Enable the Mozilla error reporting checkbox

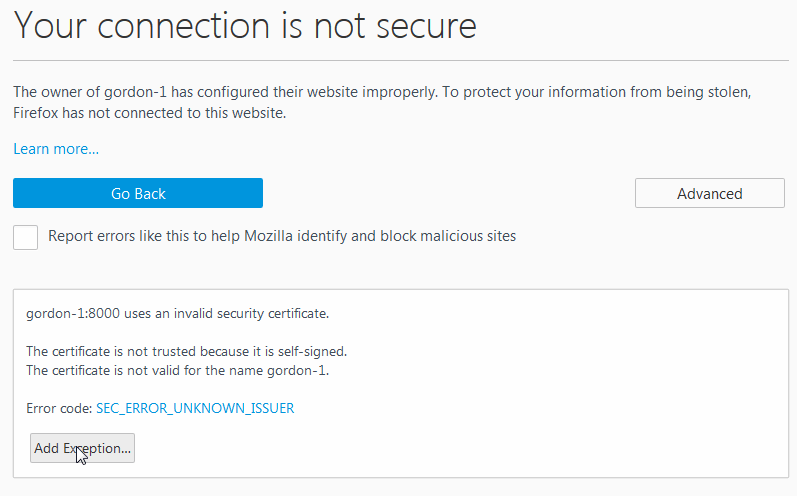click(x=26, y=237)
